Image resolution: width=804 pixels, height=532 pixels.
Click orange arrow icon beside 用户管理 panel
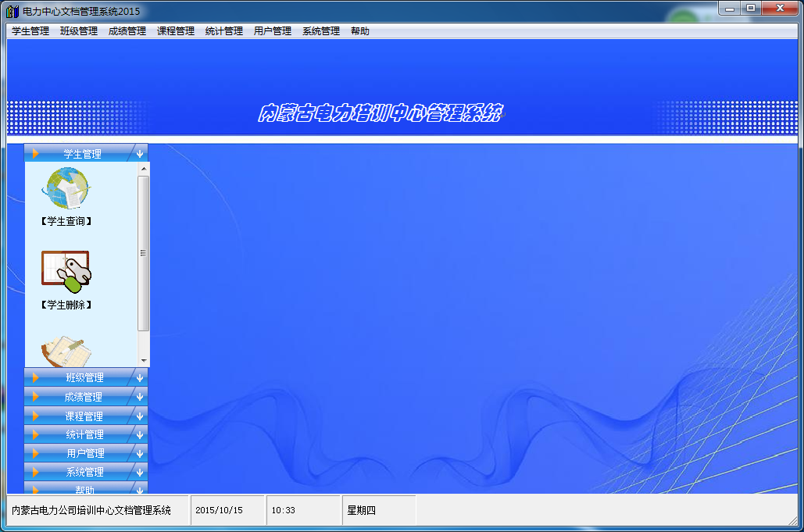click(x=35, y=453)
